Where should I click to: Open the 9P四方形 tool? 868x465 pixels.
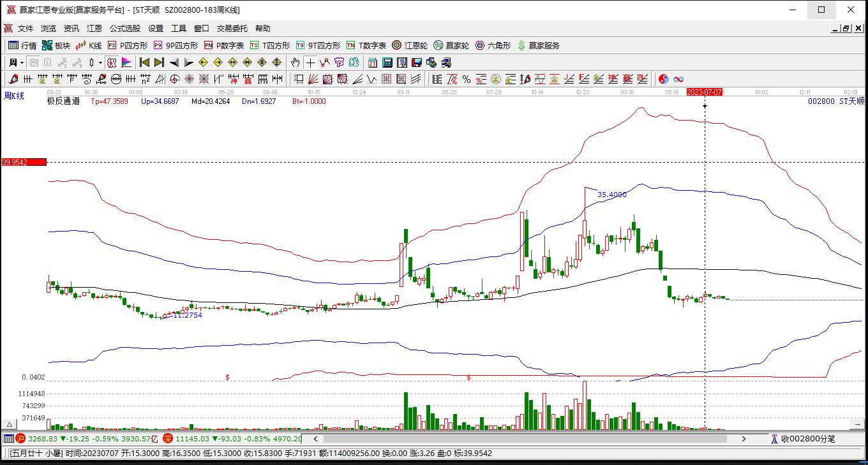pyautogui.click(x=176, y=45)
